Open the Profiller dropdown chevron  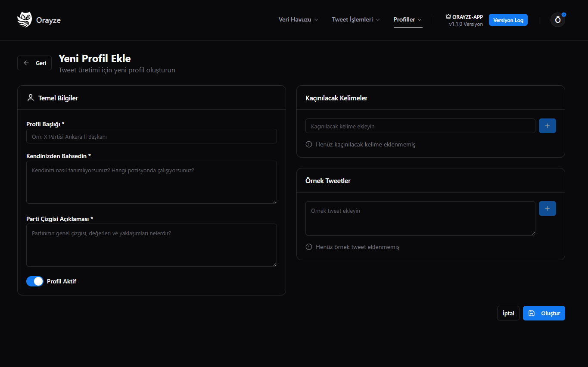[420, 20]
